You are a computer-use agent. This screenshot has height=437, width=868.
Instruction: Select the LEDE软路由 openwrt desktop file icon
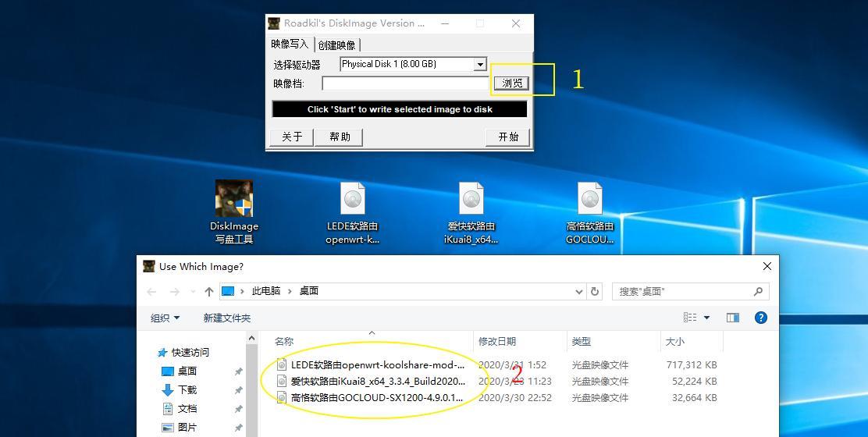[353, 213]
